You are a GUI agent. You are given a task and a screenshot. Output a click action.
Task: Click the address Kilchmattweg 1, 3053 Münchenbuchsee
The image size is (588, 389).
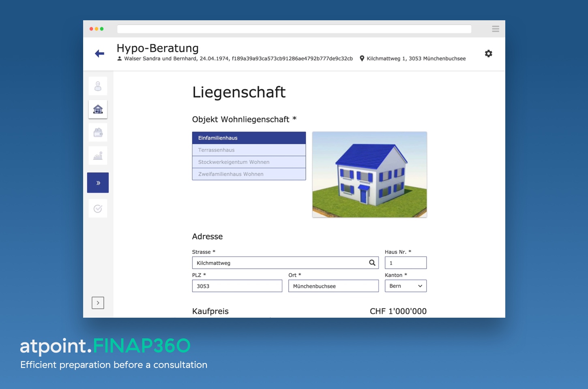(x=416, y=58)
